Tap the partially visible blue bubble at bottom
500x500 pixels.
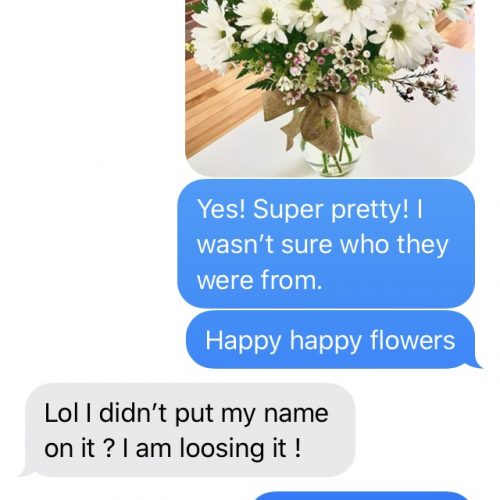(363, 496)
